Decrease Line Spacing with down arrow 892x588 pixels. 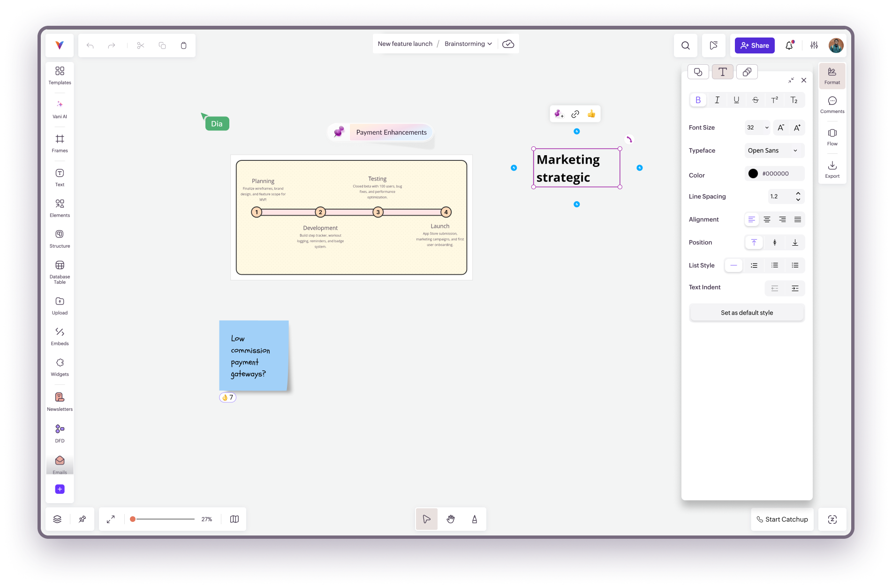[x=798, y=200]
